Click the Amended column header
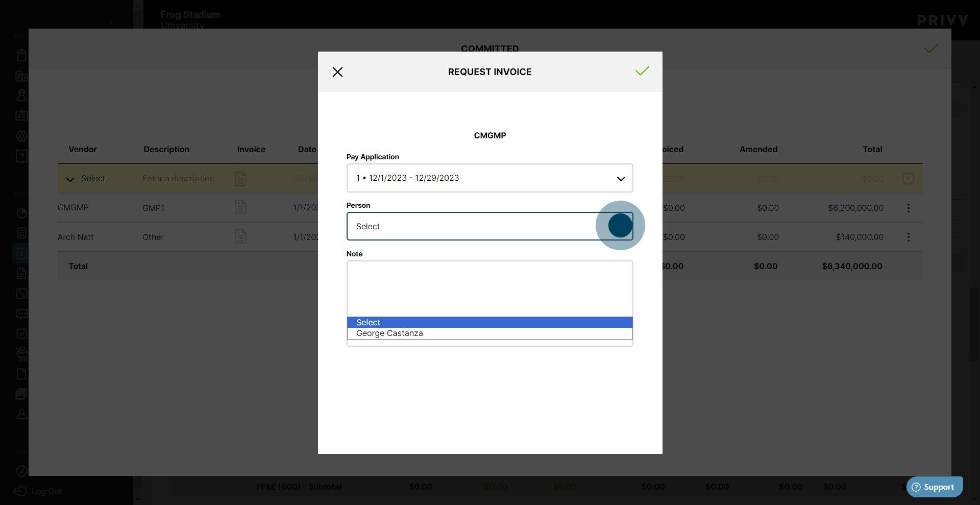This screenshot has height=505, width=980. (x=758, y=150)
